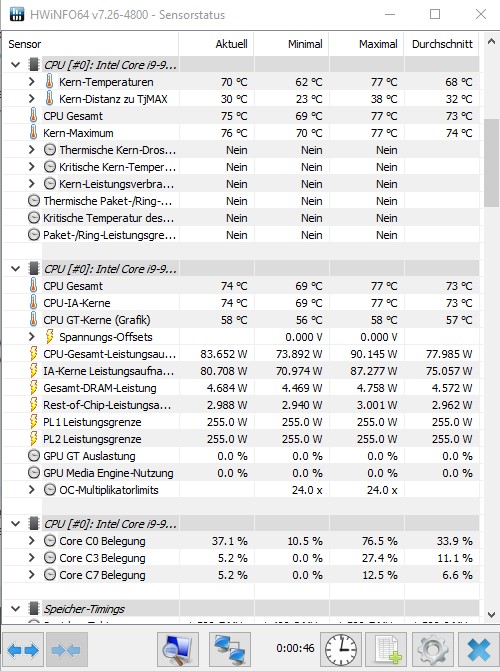Image resolution: width=500 pixels, height=671 pixels.
Task: Open the network monitoring computers icon
Action: point(229,650)
